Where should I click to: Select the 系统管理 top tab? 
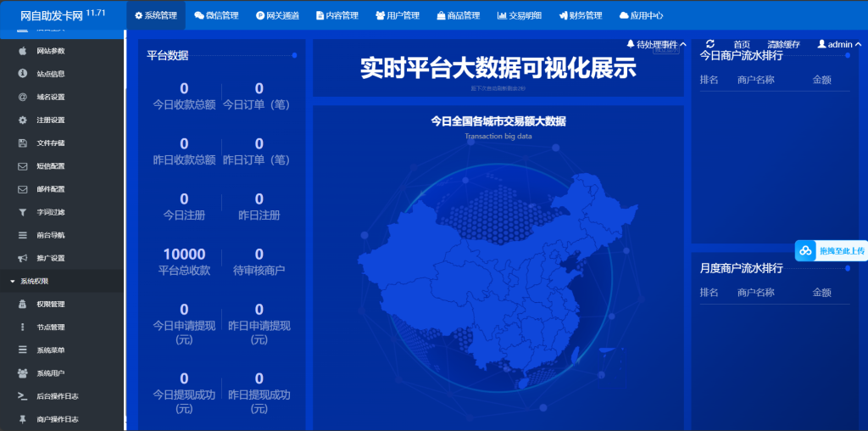[x=156, y=15]
